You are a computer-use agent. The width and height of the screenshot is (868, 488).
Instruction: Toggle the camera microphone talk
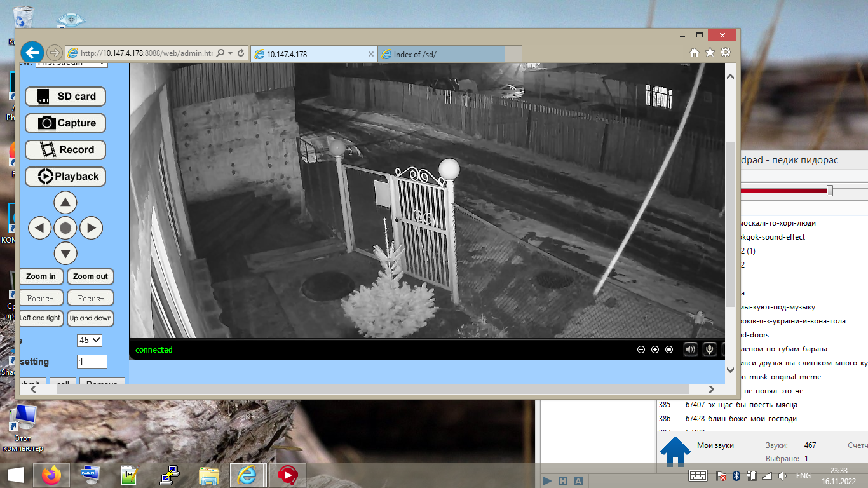click(x=709, y=349)
